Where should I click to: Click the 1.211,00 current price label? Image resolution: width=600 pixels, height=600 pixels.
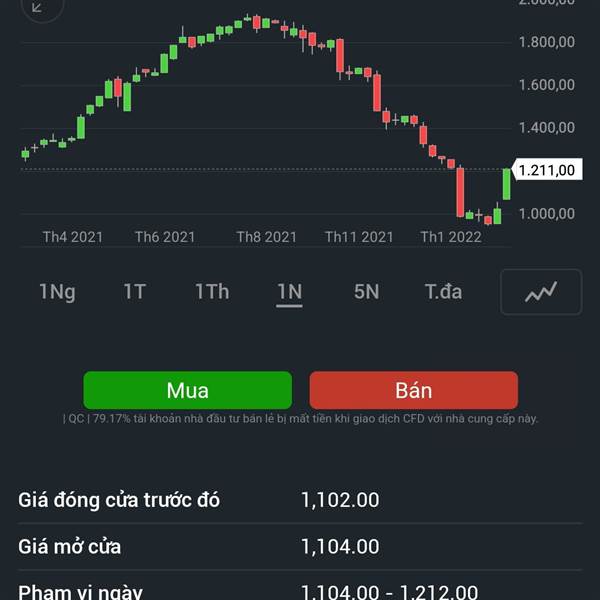point(547,170)
